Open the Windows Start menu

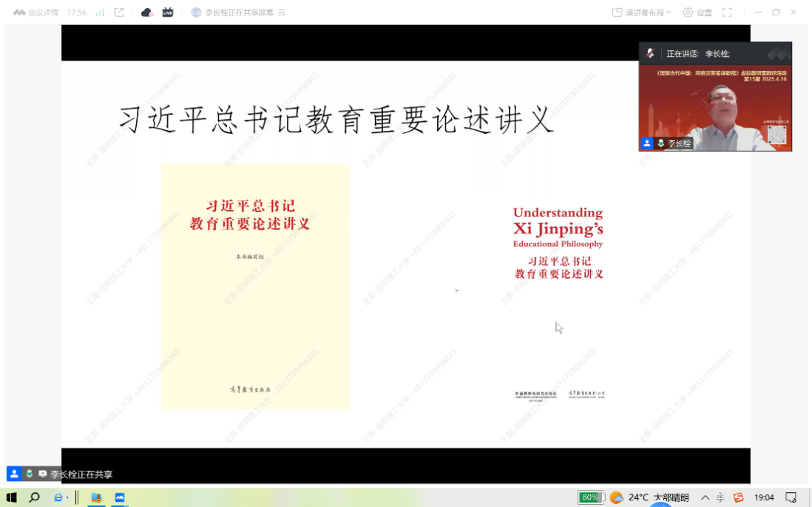tap(11, 497)
